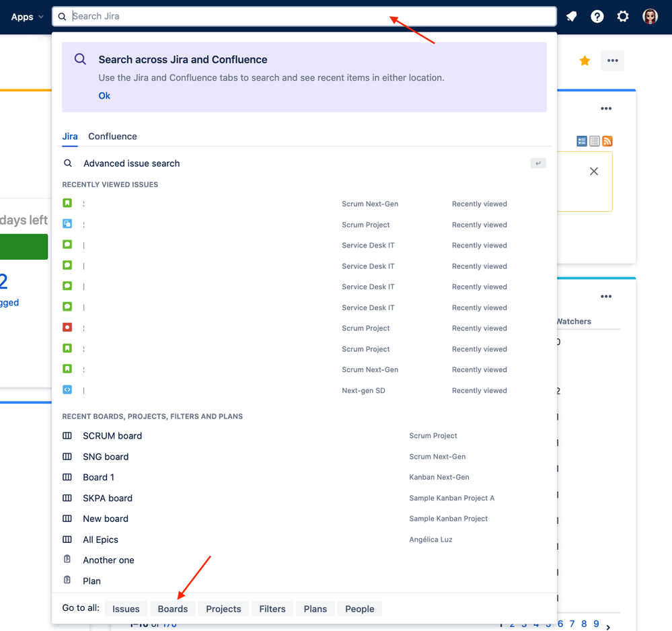The image size is (672, 631).
Task: Go to all People
Action: pyautogui.click(x=360, y=609)
